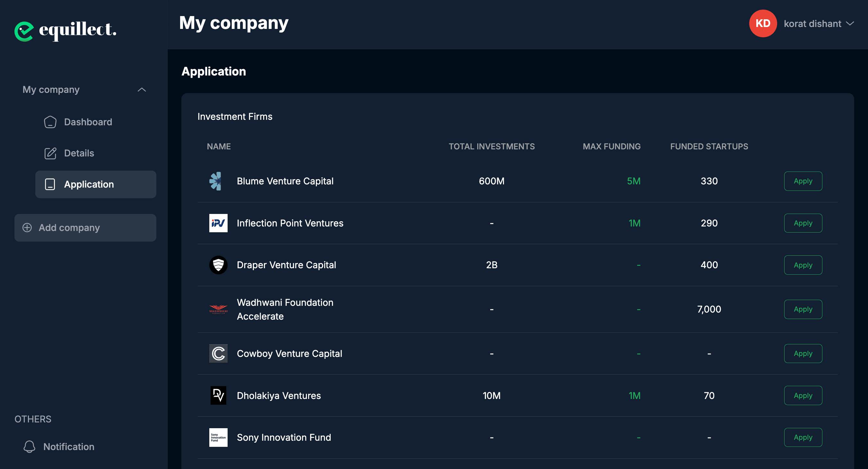Apply to Sony Innovation Fund

(803, 437)
